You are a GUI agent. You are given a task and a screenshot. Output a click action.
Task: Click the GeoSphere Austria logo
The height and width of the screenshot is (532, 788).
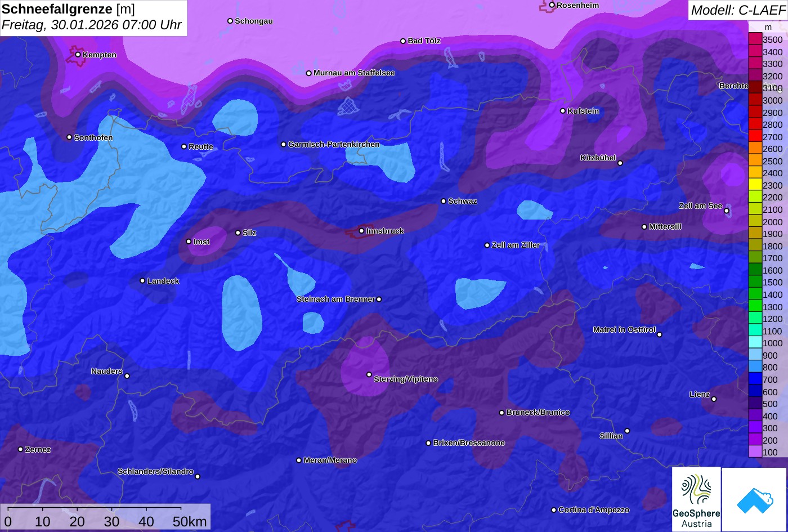pos(696,499)
